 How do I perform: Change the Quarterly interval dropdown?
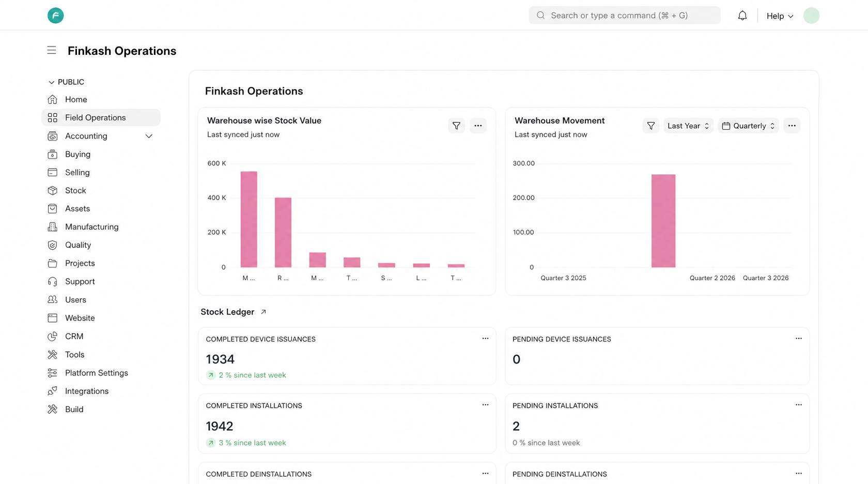tap(748, 126)
